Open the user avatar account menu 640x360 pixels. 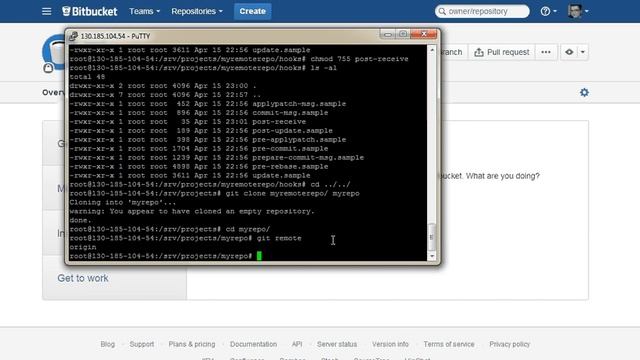[x=578, y=11]
